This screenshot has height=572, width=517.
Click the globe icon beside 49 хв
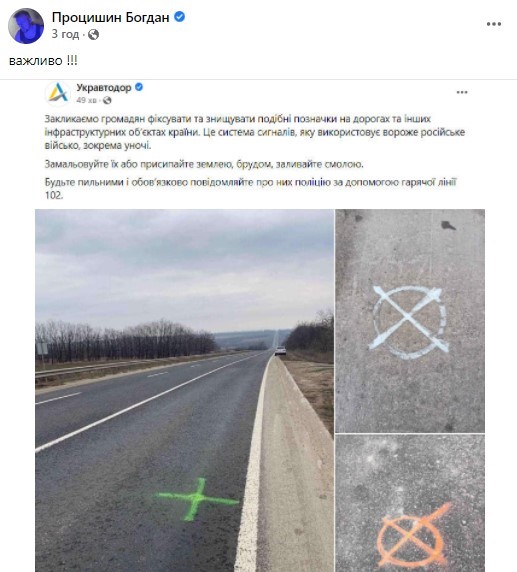tap(107, 100)
